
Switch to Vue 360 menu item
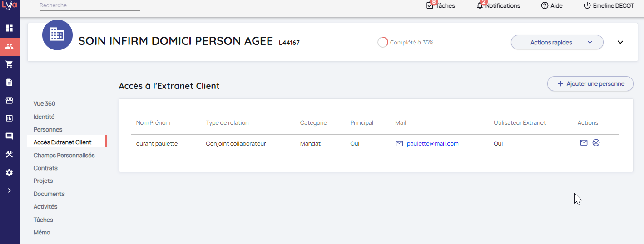pos(45,103)
